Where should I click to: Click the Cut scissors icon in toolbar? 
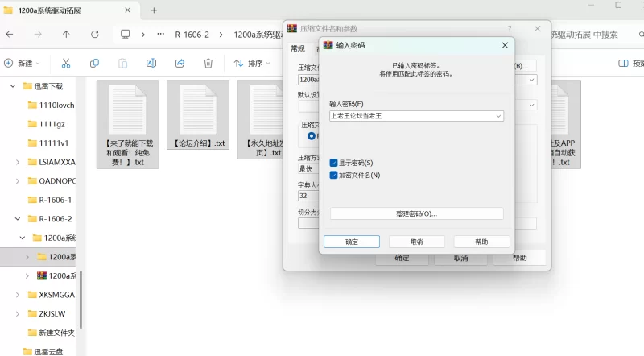coord(66,63)
